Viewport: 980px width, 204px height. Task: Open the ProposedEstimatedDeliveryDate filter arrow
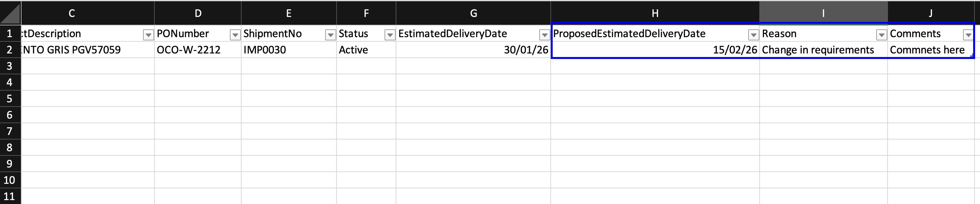pos(753,35)
